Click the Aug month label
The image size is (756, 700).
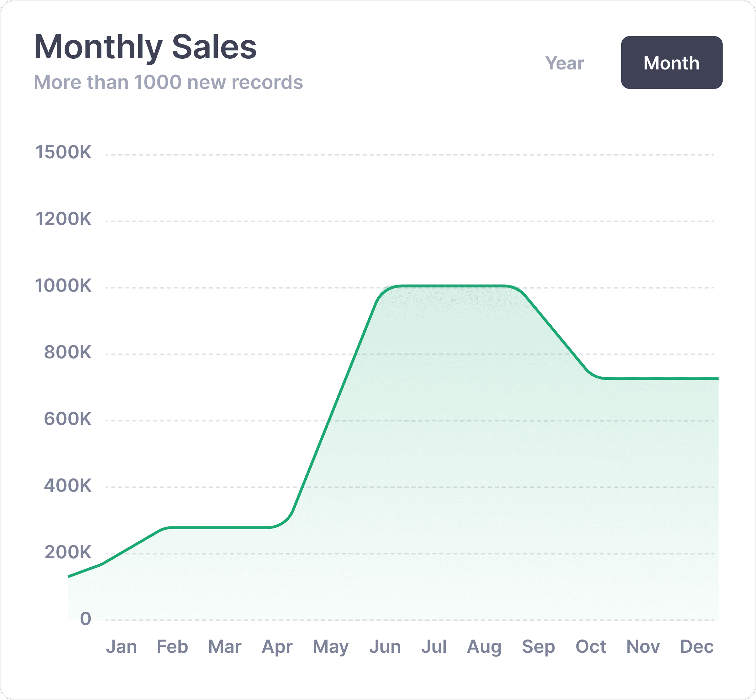coord(484,647)
